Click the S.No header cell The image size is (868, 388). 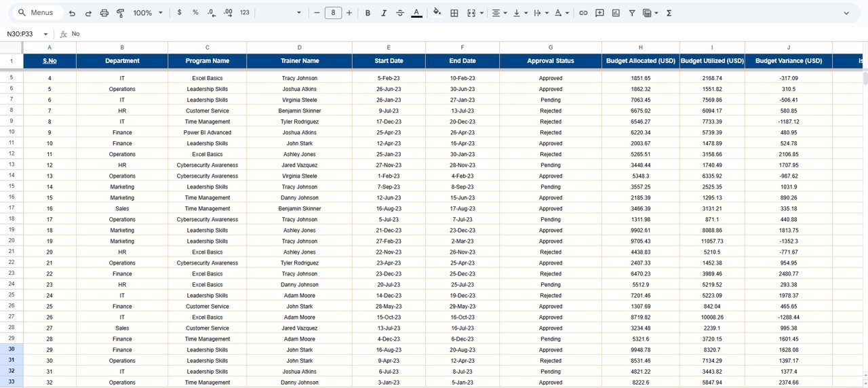(50, 60)
